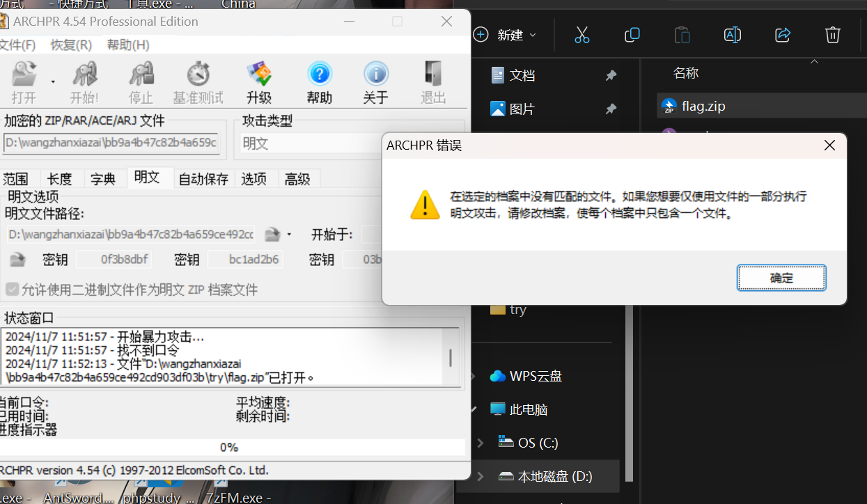Click 确定 in the ARCHPR error dialog

pyautogui.click(x=781, y=278)
